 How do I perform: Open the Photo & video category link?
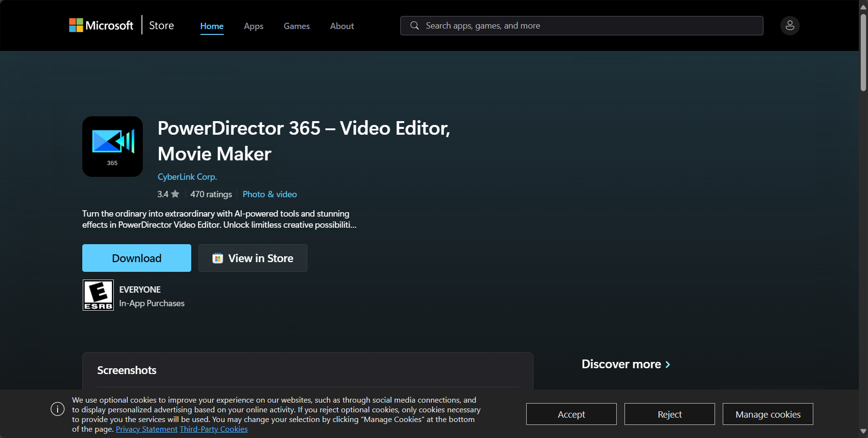(x=270, y=194)
